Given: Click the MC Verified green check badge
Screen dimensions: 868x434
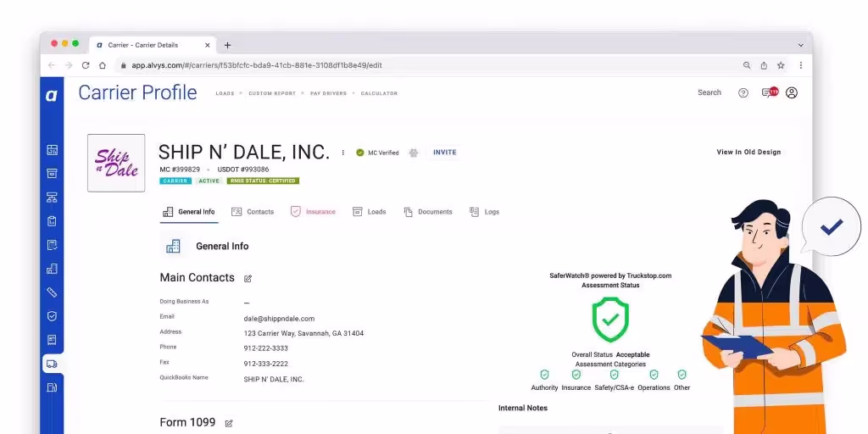Looking at the screenshot, I should pos(359,153).
